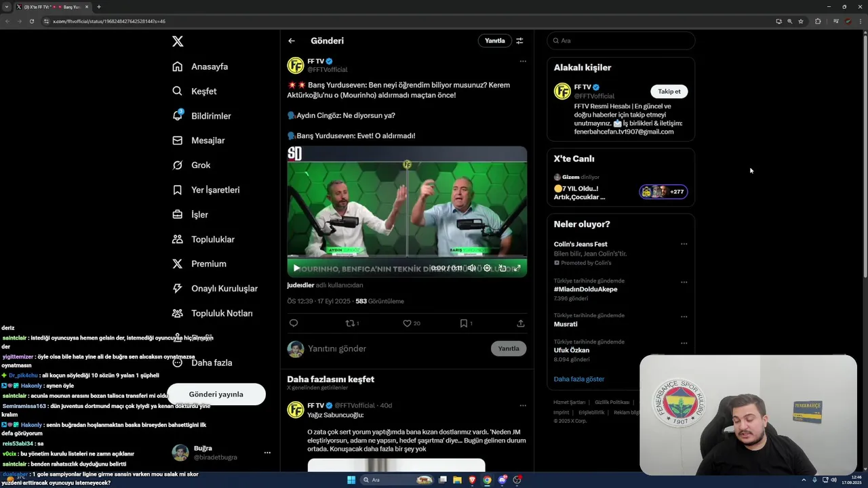Click the judeidier source link

[x=300, y=285]
